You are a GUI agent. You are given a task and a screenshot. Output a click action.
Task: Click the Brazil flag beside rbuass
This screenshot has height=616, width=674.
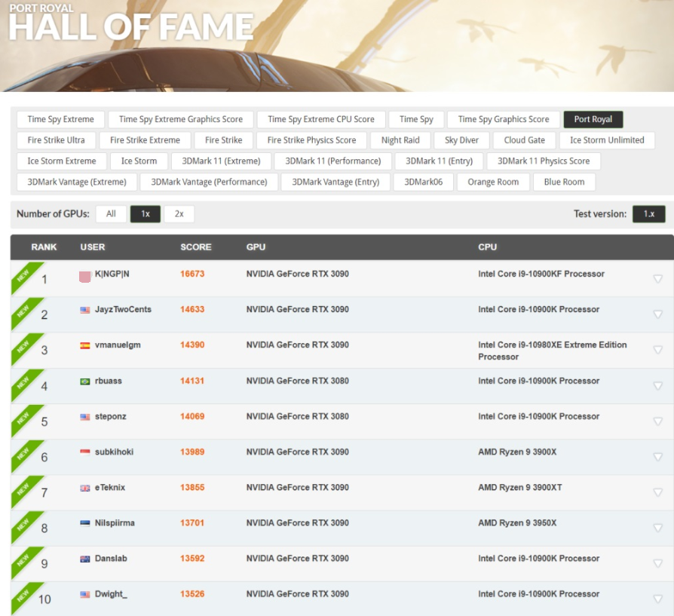coord(85,382)
